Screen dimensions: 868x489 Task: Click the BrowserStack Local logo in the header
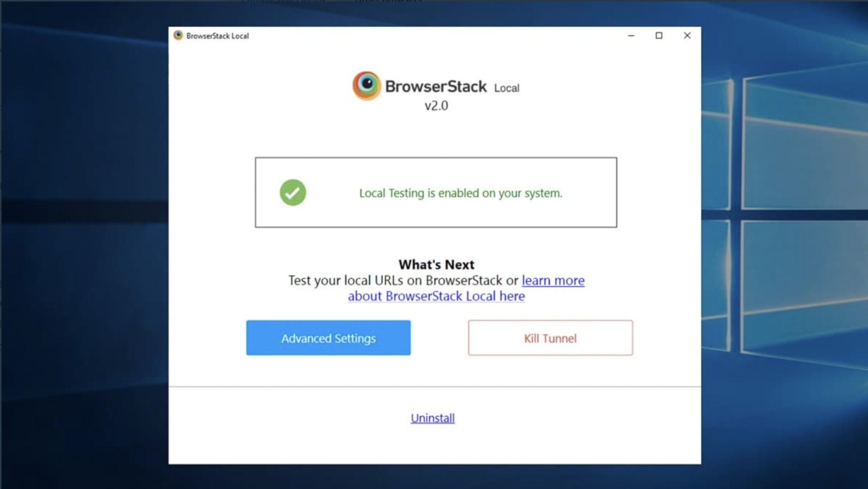pos(436,86)
